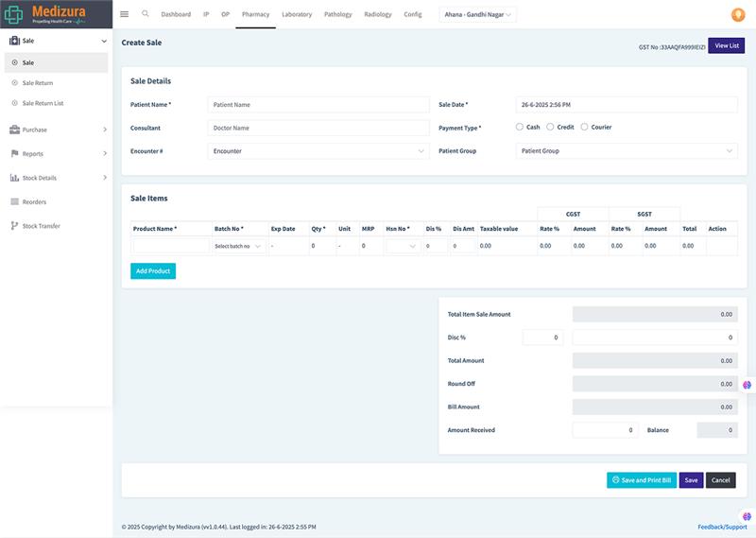Open the search magnifier icon

[146, 14]
